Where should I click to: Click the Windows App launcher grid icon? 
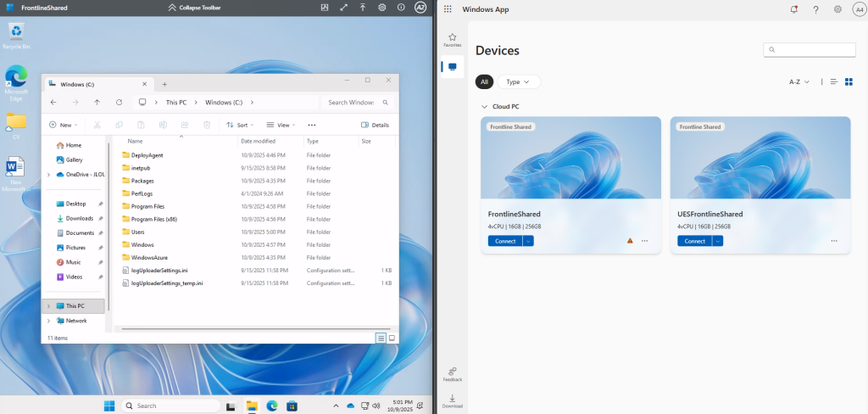(x=448, y=9)
